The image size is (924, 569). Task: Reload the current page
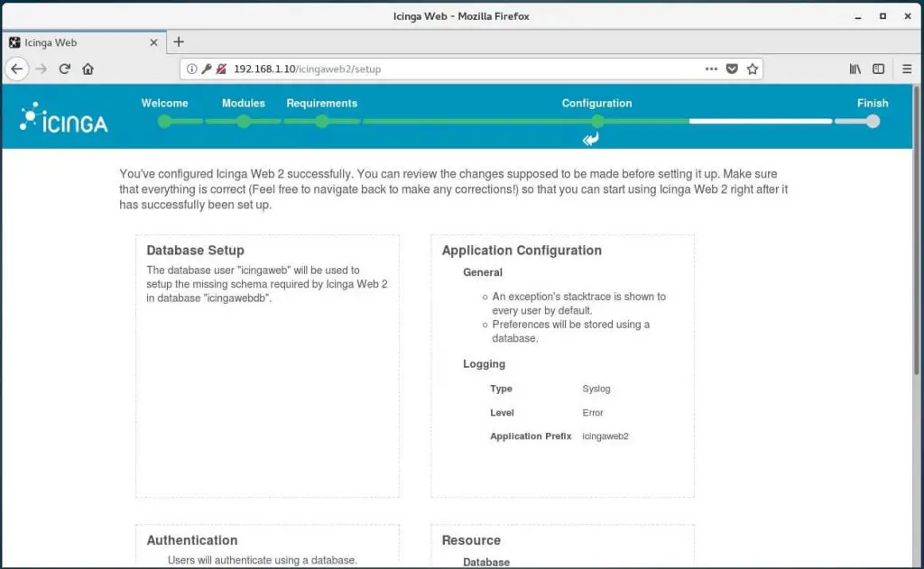click(64, 69)
